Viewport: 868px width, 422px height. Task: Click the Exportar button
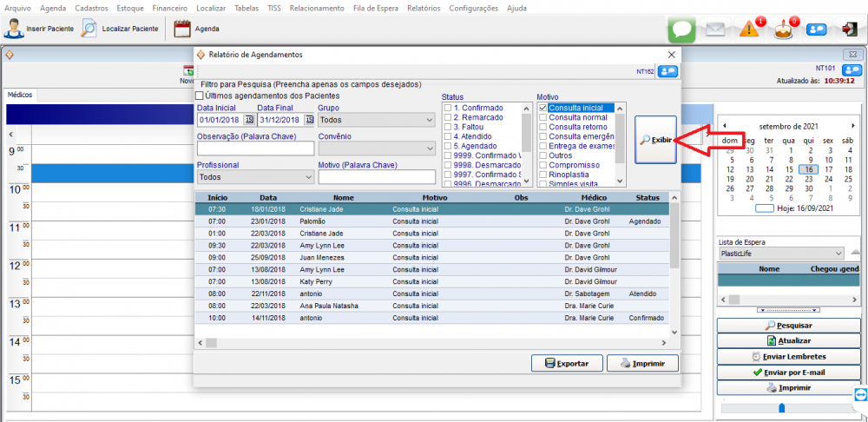(566, 363)
